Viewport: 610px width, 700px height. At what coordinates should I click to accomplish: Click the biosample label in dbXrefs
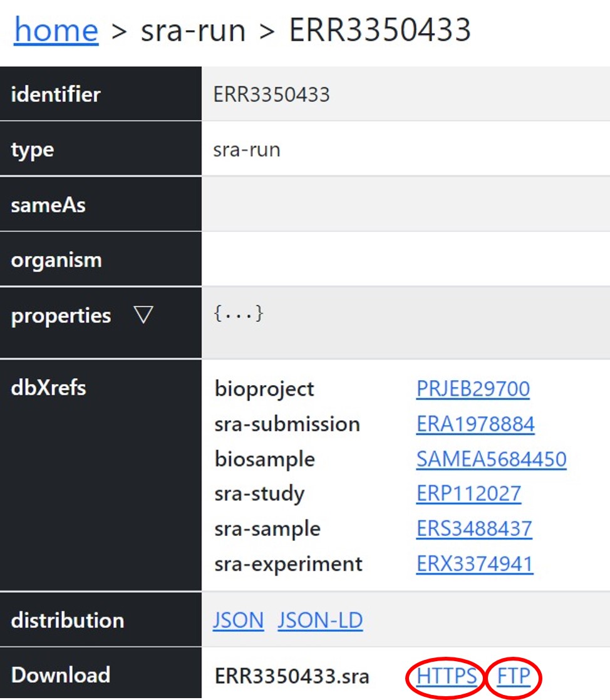click(265, 460)
